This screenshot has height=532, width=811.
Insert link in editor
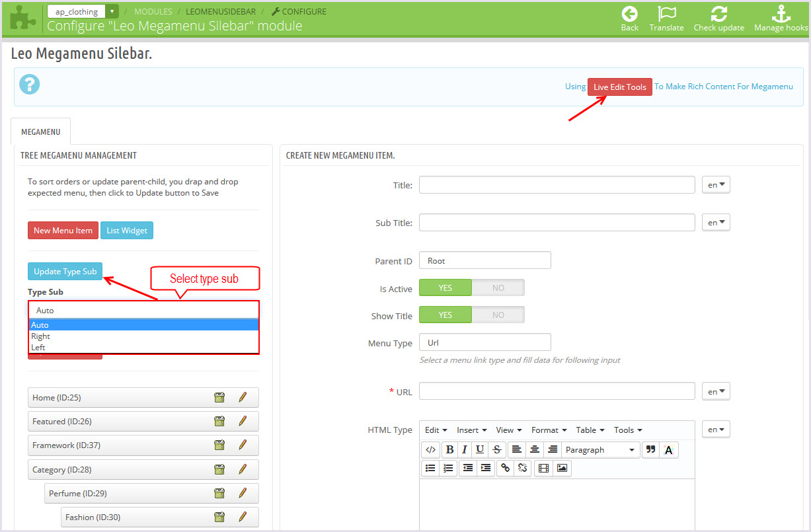pyautogui.click(x=506, y=468)
